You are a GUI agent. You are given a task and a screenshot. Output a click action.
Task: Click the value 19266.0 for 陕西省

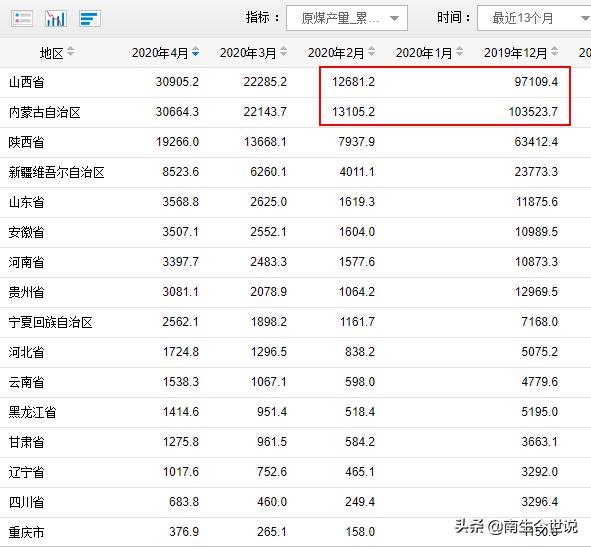click(177, 142)
